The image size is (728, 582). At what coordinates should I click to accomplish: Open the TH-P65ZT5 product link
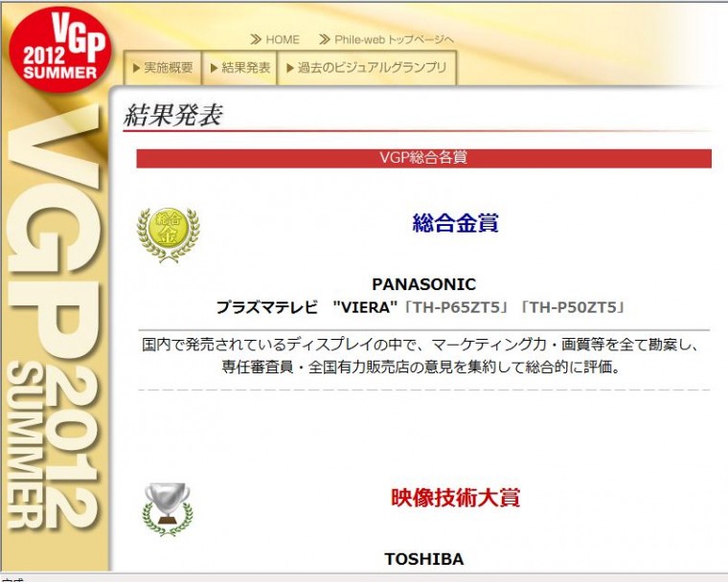tap(456, 307)
